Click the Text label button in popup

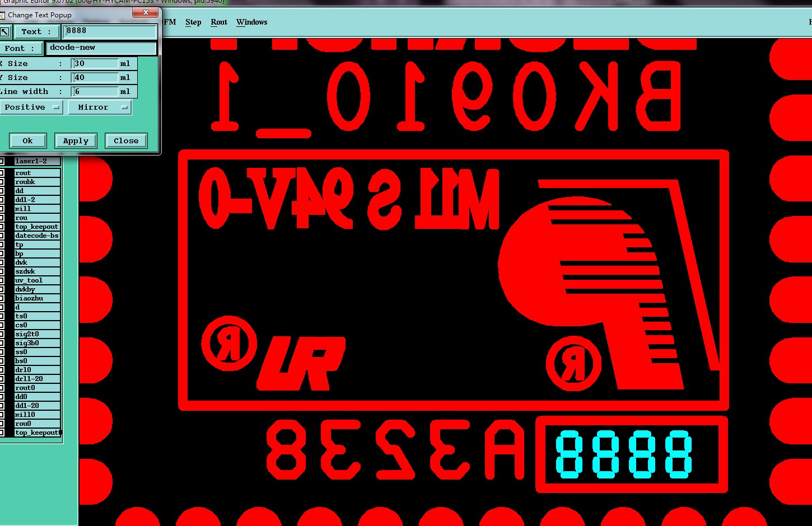[x=36, y=32]
